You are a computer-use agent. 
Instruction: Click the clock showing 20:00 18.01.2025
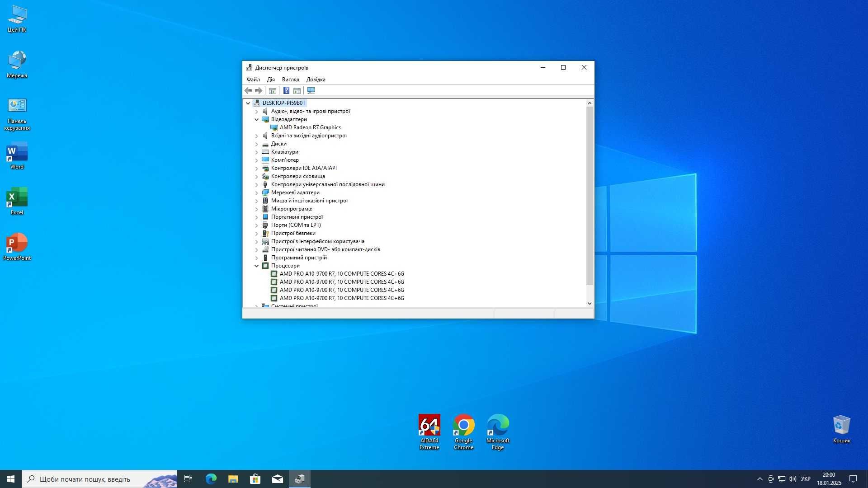[829, 479]
